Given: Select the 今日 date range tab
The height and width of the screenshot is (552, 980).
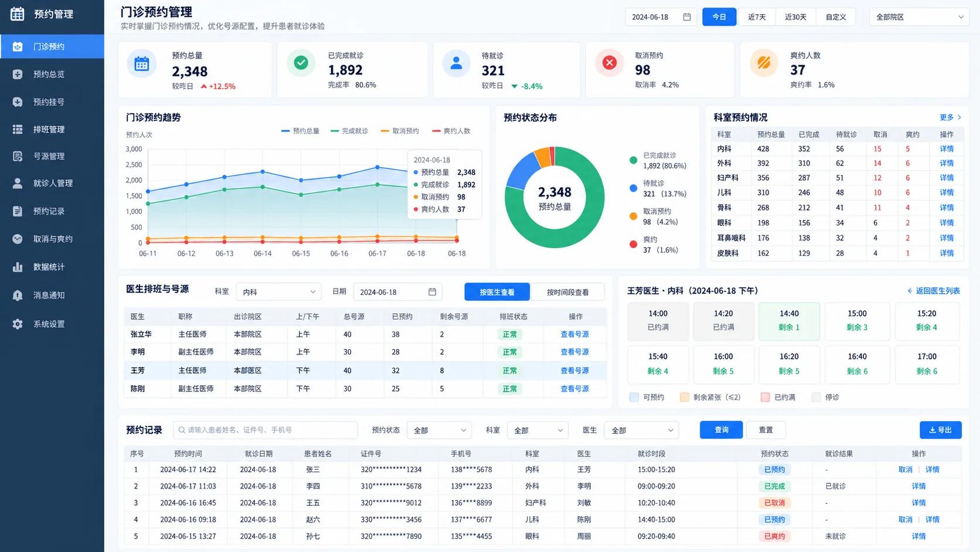Looking at the screenshot, I should (x=719, y=17).
